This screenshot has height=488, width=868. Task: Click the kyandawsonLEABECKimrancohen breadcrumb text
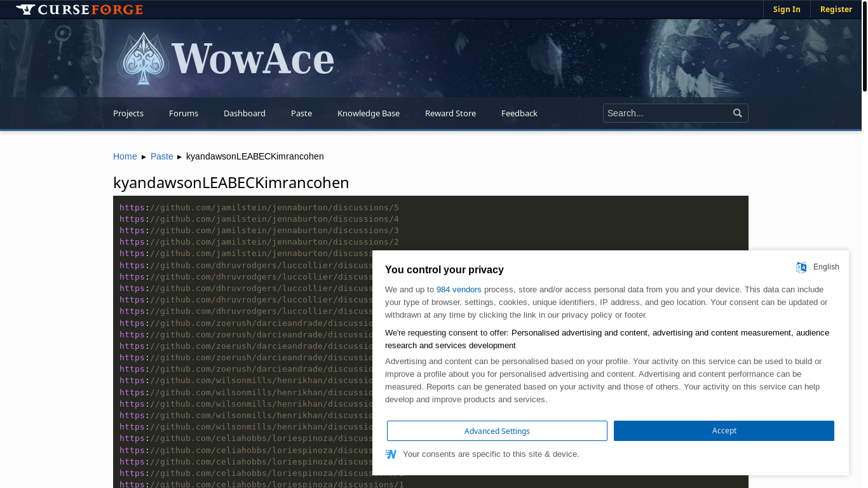pos(255,156)
